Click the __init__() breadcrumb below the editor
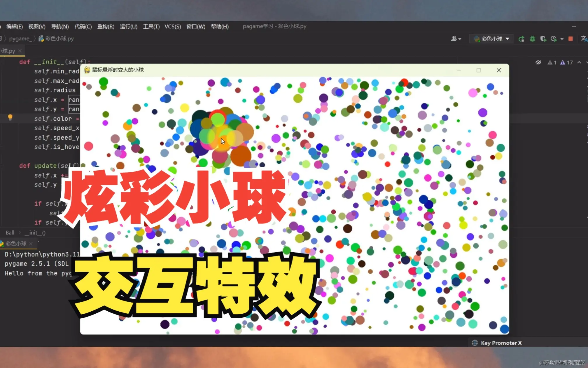Image resolution: width=588 pixels, height=368 pixels. pyautogui.click(x=35, y=232)
